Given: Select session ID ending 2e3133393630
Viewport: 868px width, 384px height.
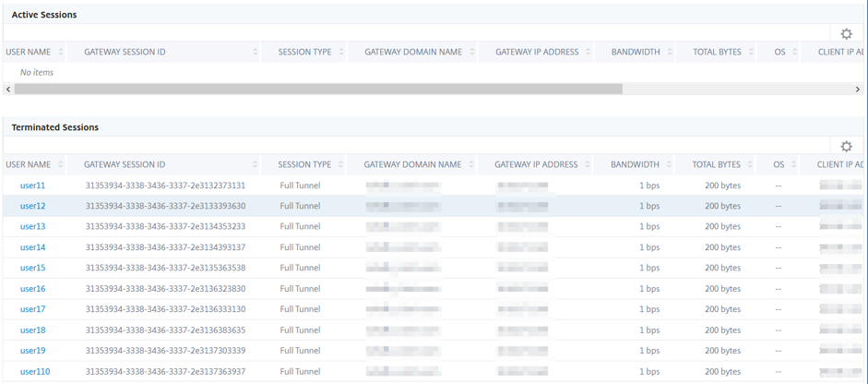Looking at the screenshot, I should click(165, 206).
